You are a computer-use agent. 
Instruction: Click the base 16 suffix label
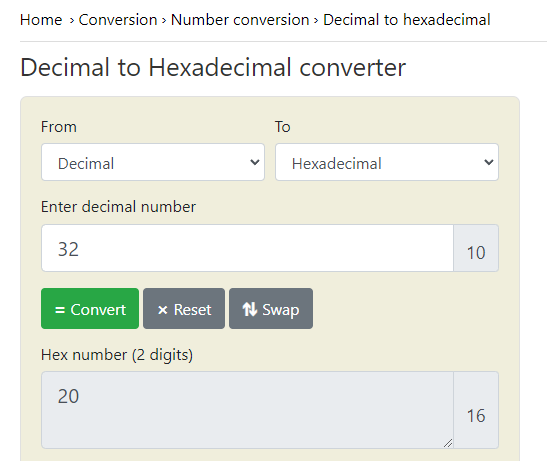(476, 410)
